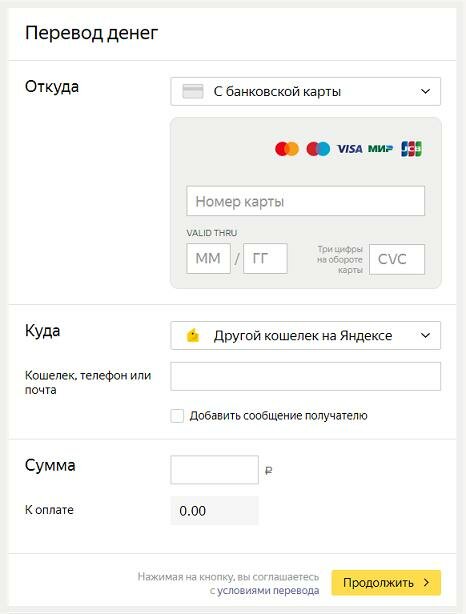466x614 pixels.
Task: Open the С банковской карты dropdown
Action: [305, 91]
